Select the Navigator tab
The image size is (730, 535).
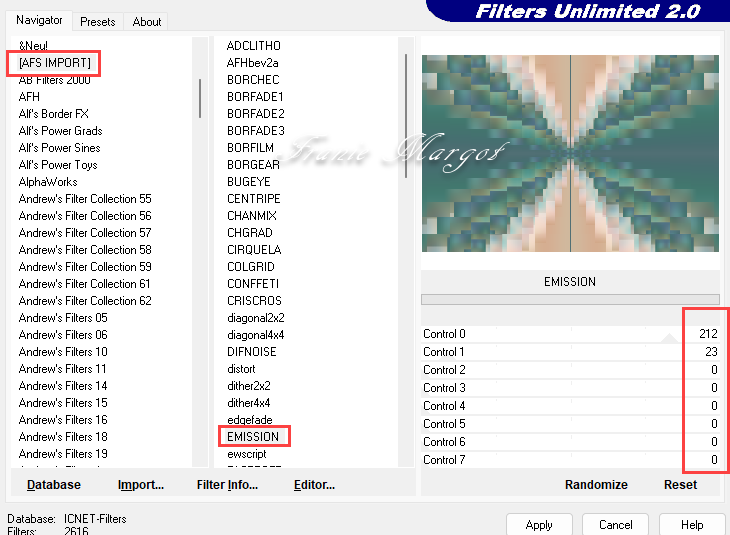pos(39,20)
